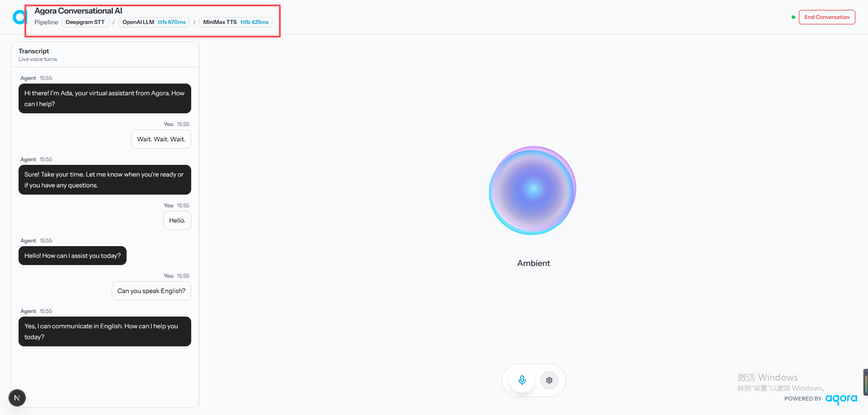Image resolution: width=868 pixels, height=415 pixels.
Task: Click the 'Hello! How can I assist' message
Action: coord(73,256)
